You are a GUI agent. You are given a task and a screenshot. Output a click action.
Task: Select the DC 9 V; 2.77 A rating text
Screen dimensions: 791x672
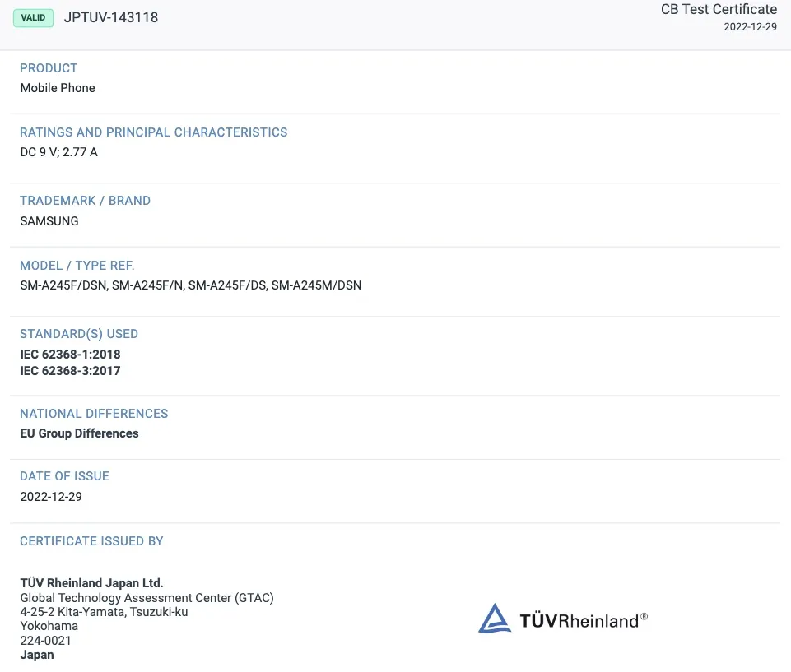(x=58, y=151)
